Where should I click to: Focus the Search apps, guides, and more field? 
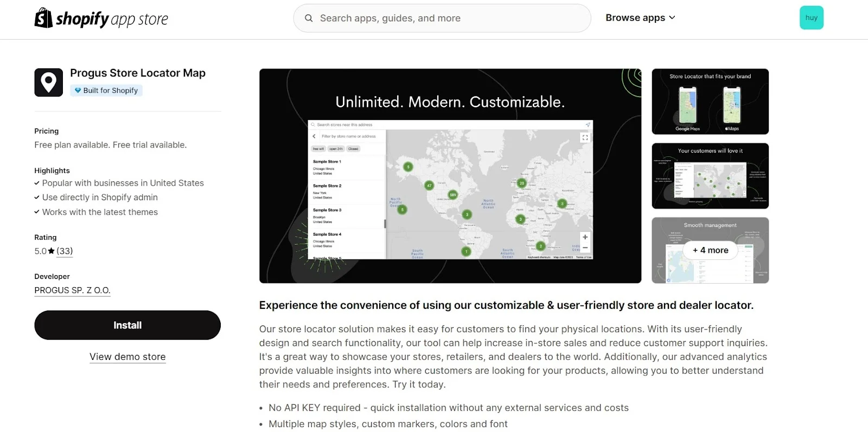pos(442,18)
